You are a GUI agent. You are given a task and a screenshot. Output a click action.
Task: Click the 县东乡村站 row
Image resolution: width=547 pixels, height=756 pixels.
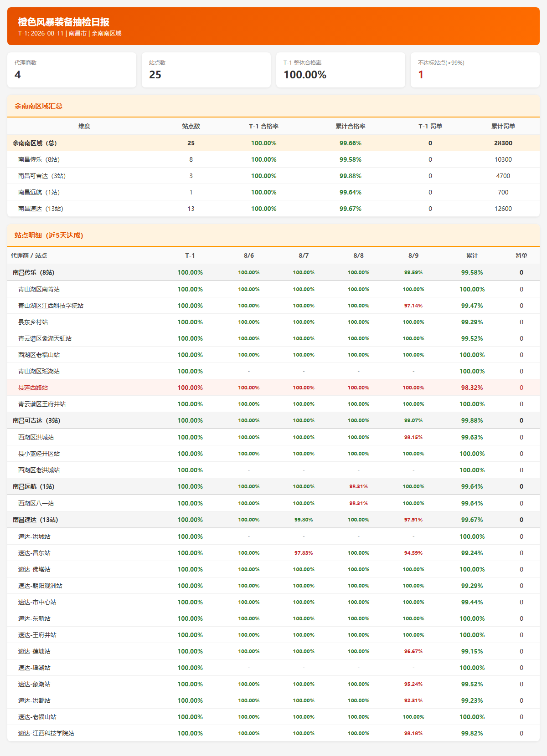(273, 322)
